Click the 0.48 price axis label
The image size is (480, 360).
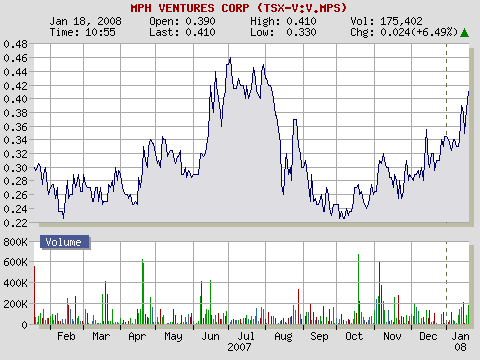[x=15, y=44]
